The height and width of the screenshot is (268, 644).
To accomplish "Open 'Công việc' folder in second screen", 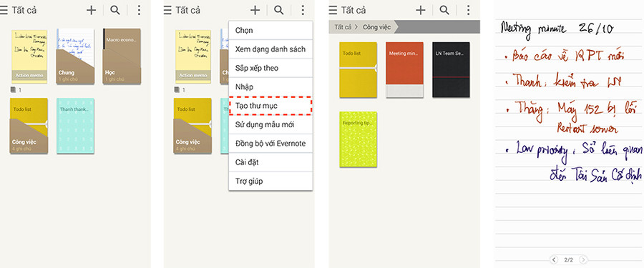I will [192, 126].
